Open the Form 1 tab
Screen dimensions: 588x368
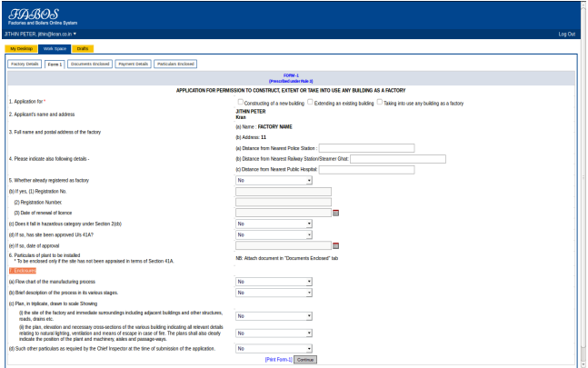(x=55, y=65)
